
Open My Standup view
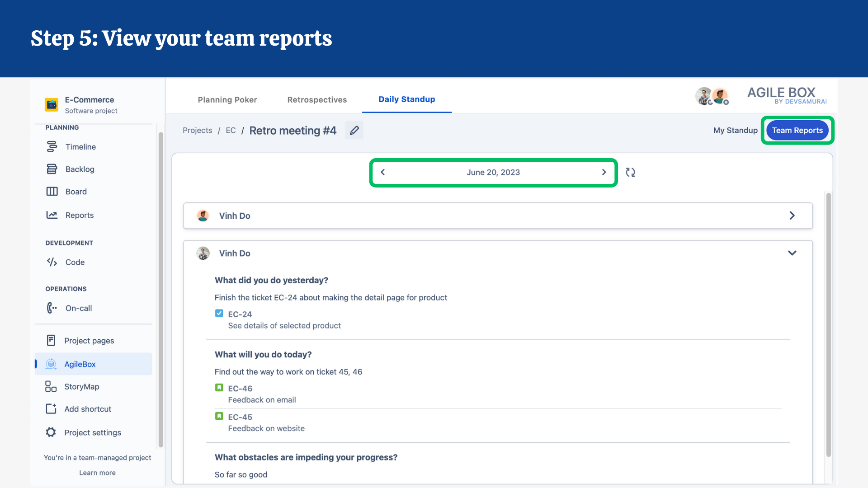coord(735,130)
